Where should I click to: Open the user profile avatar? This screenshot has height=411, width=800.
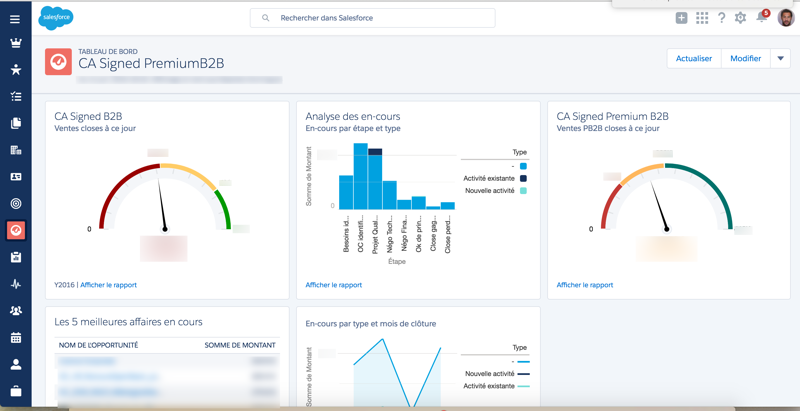[x=786, y=18]
